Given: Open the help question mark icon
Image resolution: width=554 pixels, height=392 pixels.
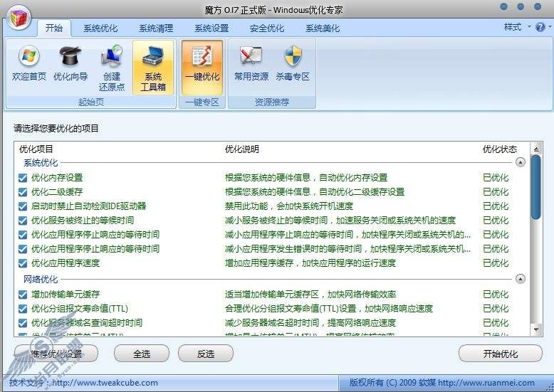Looking at the screenshot, I should [540, 27].
